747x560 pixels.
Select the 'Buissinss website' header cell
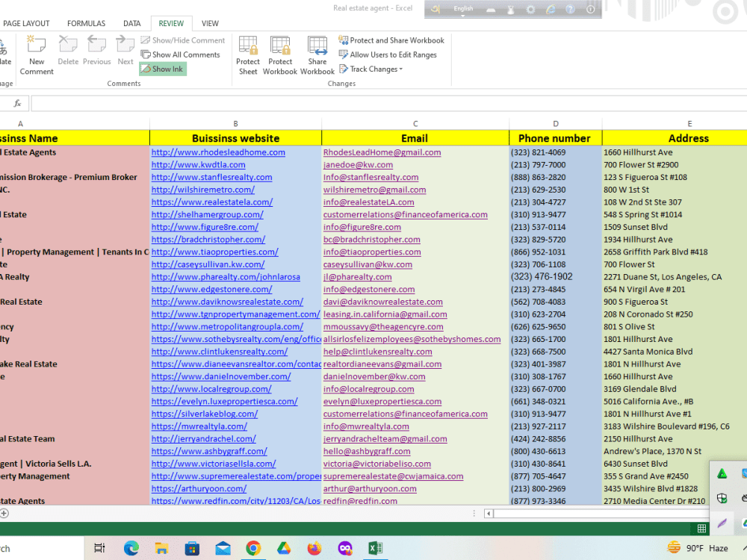(235, 138)
